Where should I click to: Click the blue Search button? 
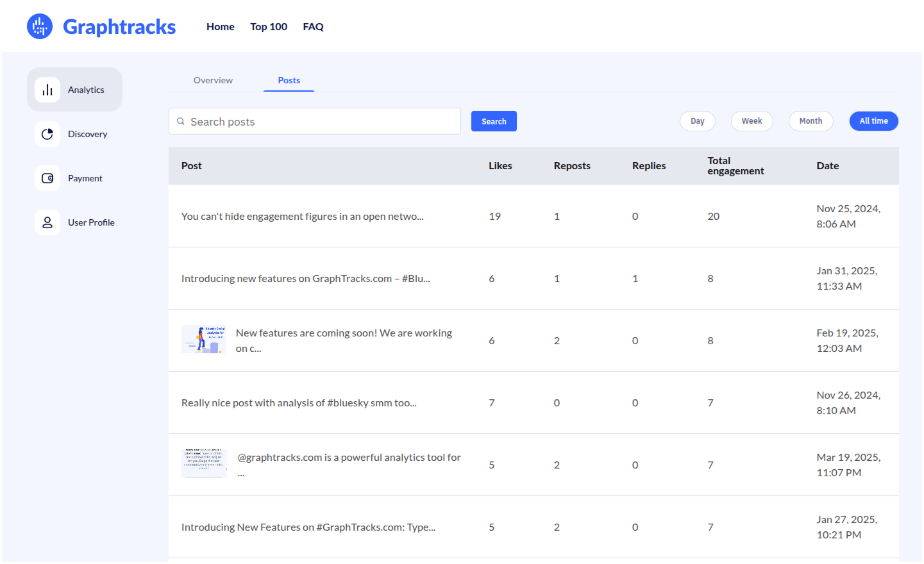[494, 121]
